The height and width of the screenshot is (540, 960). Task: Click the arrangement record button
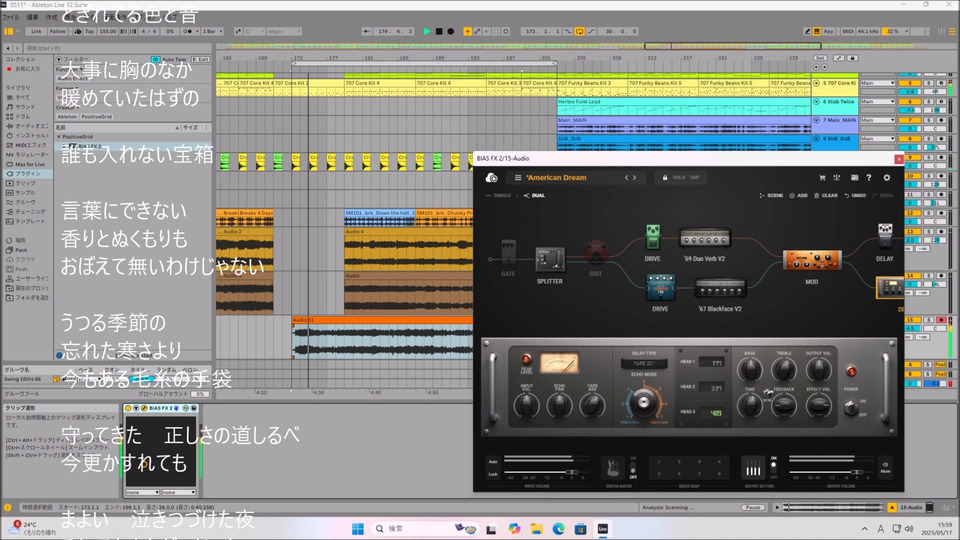(451, 31)
